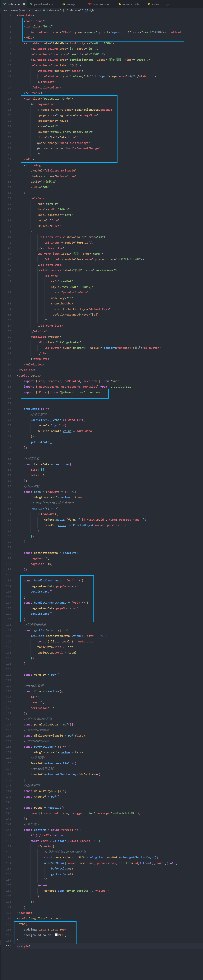Open the 'group' breadcrumb folder
The width and height of the screenshot is (203, 980).
tap(34, 10)
